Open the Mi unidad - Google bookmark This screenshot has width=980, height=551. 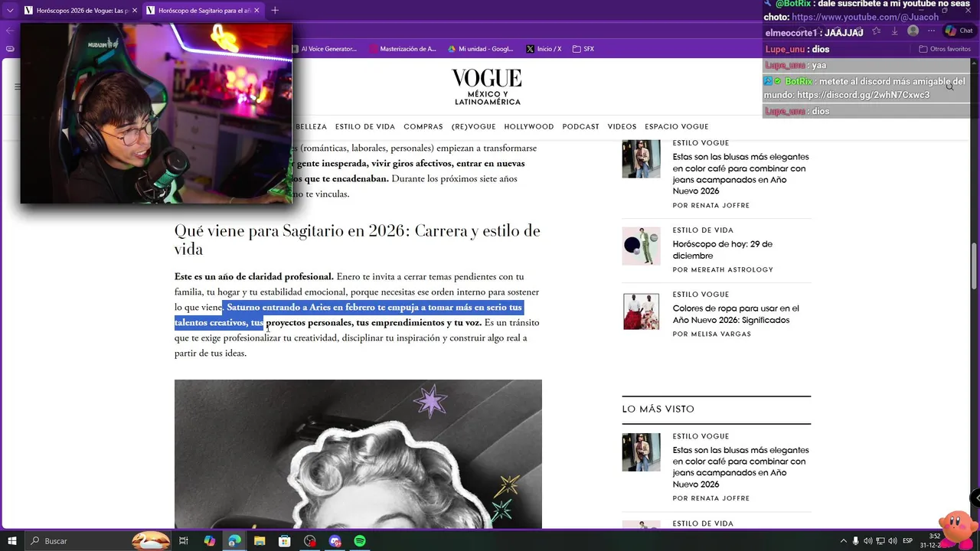[481, 49]
